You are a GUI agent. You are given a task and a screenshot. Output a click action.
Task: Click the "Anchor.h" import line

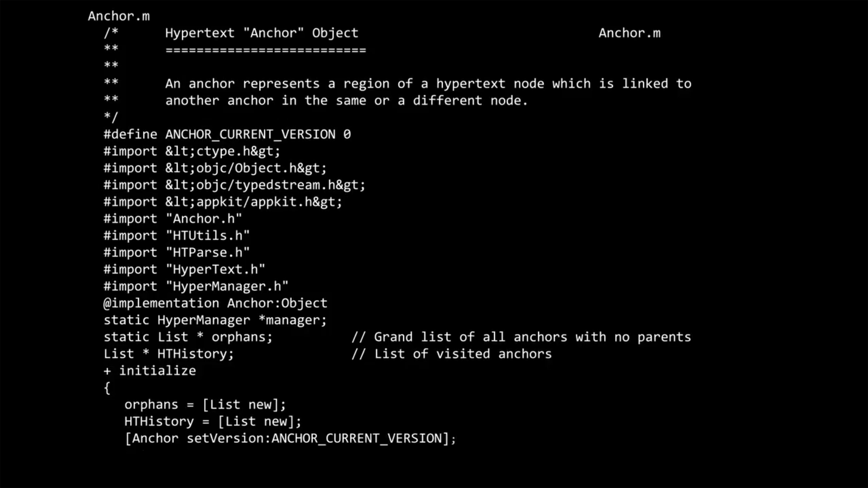coord(173,219)
